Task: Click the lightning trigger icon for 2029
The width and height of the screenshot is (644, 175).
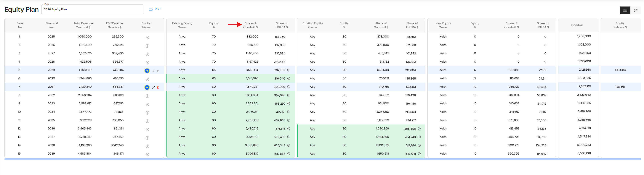Action: tap(147, 71)
